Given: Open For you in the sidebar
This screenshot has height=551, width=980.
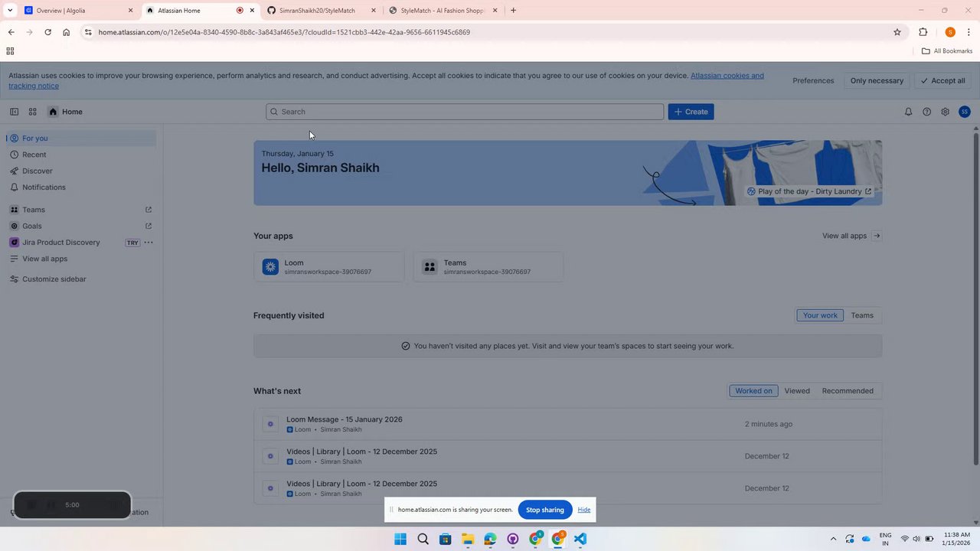Looking at the screenshot, I should tap(81, 139).
